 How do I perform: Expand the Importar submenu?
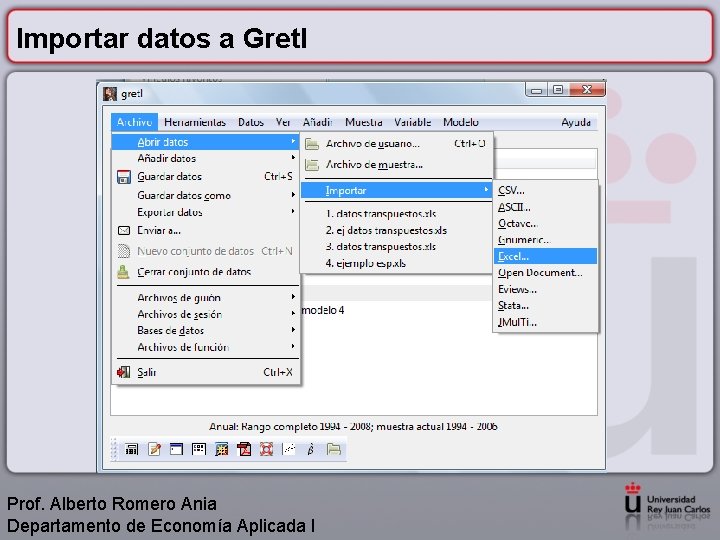click(x=397, y=190)
